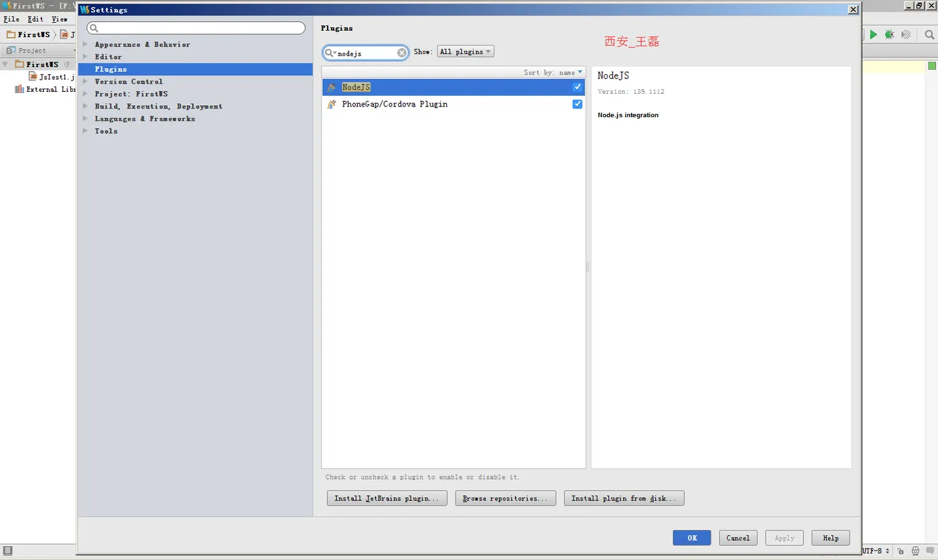
Task: Select the NodeJS plugin row name
Action: pos(356,88)
